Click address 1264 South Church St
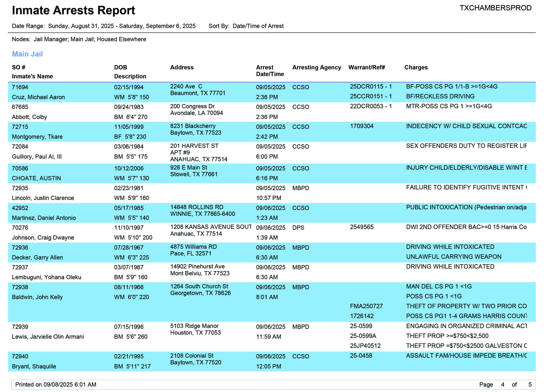Image resolution: width=544 pixels, height=392 pixels. 199,286
